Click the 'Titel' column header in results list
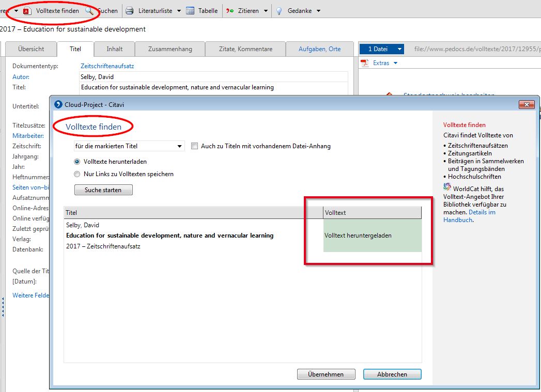541x392 pixels. (193, 213)
